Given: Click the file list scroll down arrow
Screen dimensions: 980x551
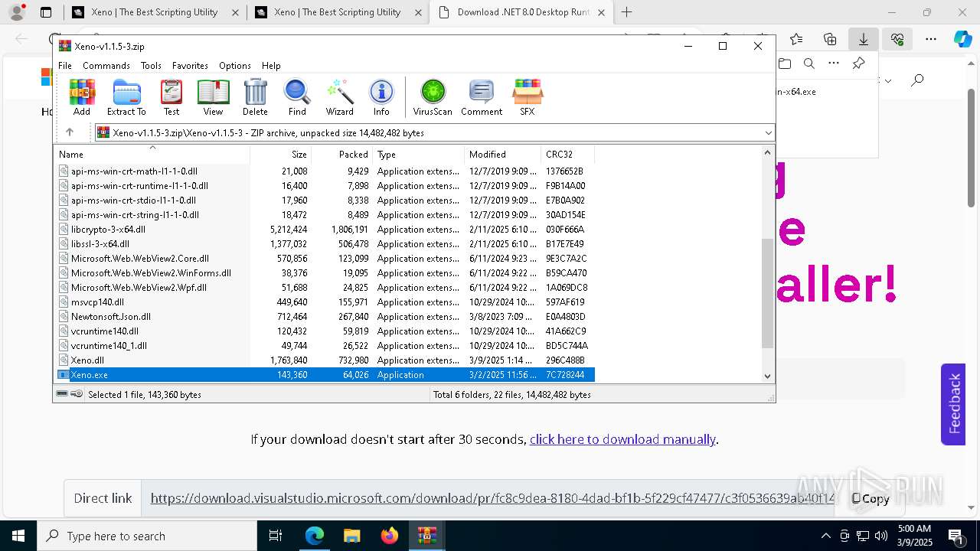Looking at the screenshot, I should click(768, 376).
